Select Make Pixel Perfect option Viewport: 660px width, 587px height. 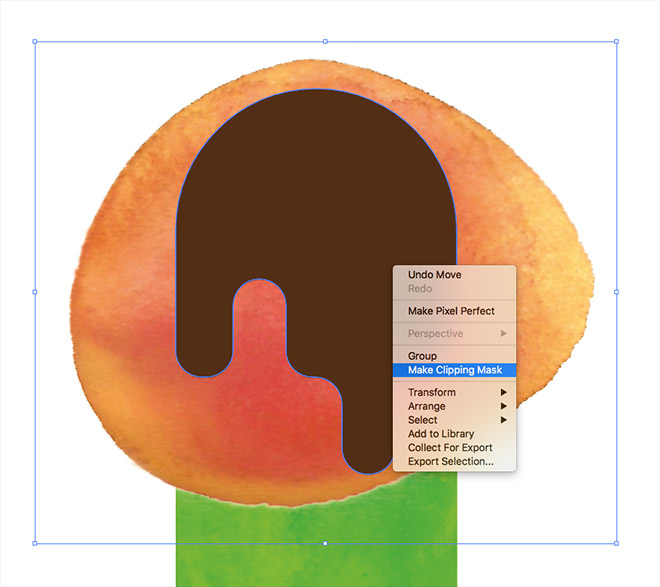point(455,311)
